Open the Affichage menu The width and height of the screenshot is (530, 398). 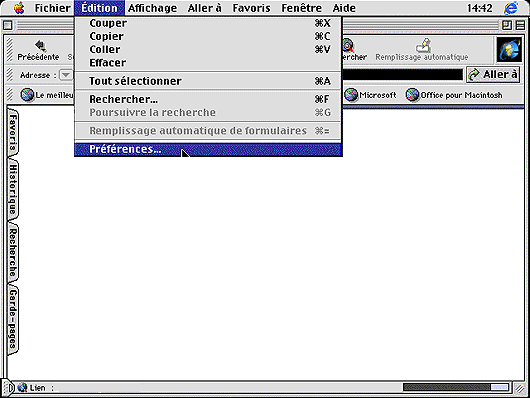[152, 8]
